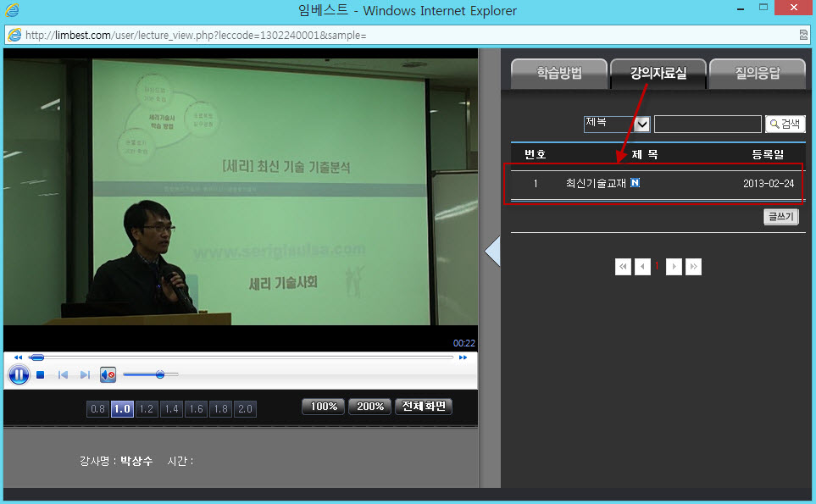The height and width of the screenshot is (504, 816).
Task: Collapse the side panel with arrow handle
Action: click(x=492, y=252)
